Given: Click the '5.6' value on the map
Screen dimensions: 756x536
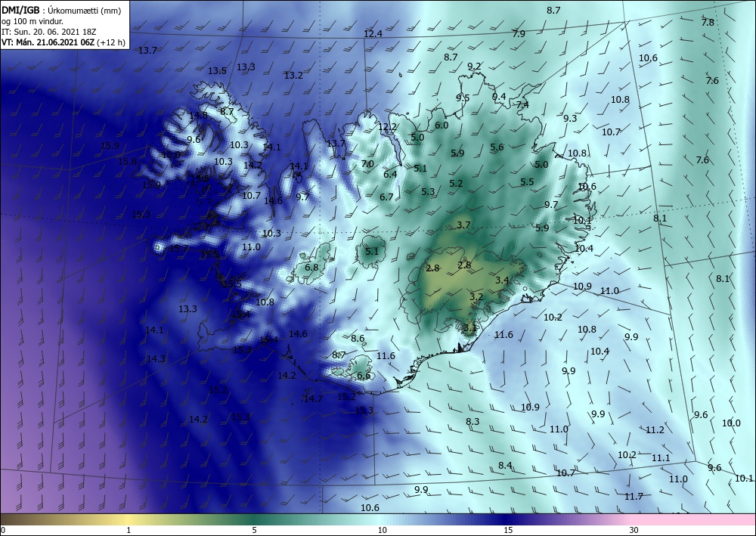Looking at the screenshot, I should [497, 147].
